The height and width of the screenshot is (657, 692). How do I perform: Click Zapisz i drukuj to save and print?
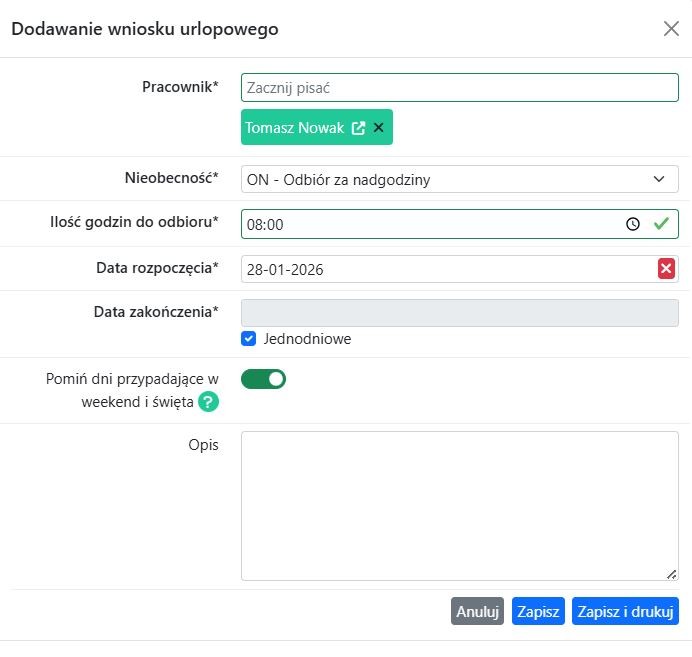625,611
